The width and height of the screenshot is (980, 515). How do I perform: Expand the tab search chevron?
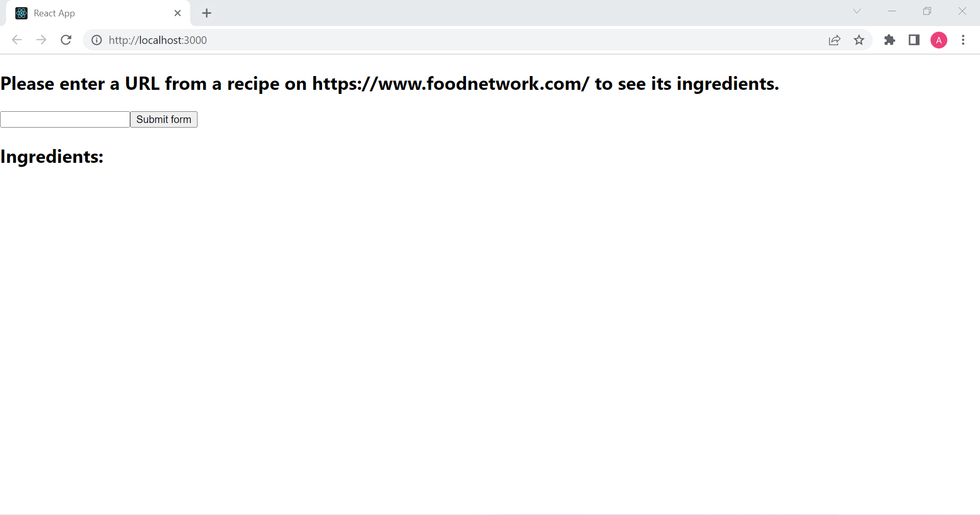(857, 11)
